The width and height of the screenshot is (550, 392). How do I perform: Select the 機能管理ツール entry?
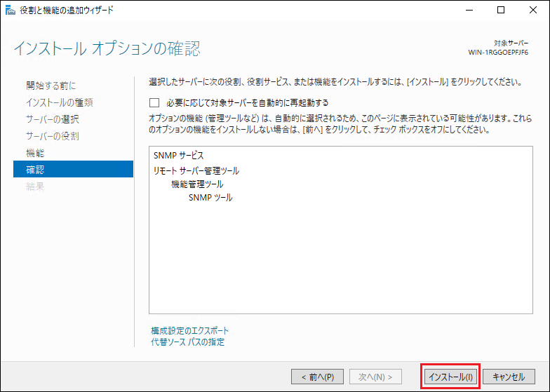(x=197, y=184)
